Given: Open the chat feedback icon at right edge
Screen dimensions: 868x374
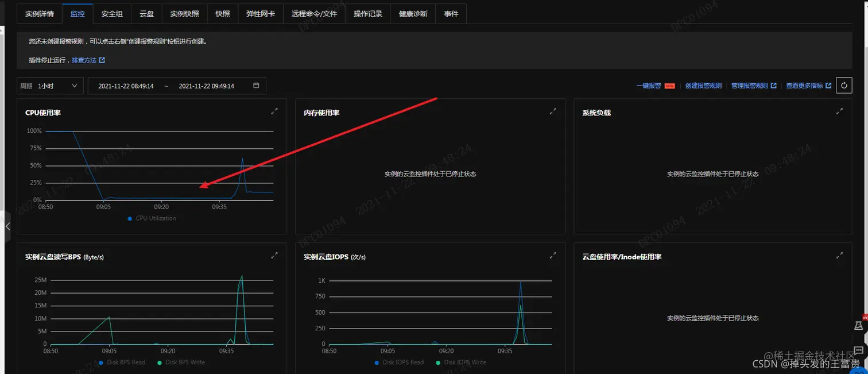Looking at the screenshot, I should (x=859, y=350).
